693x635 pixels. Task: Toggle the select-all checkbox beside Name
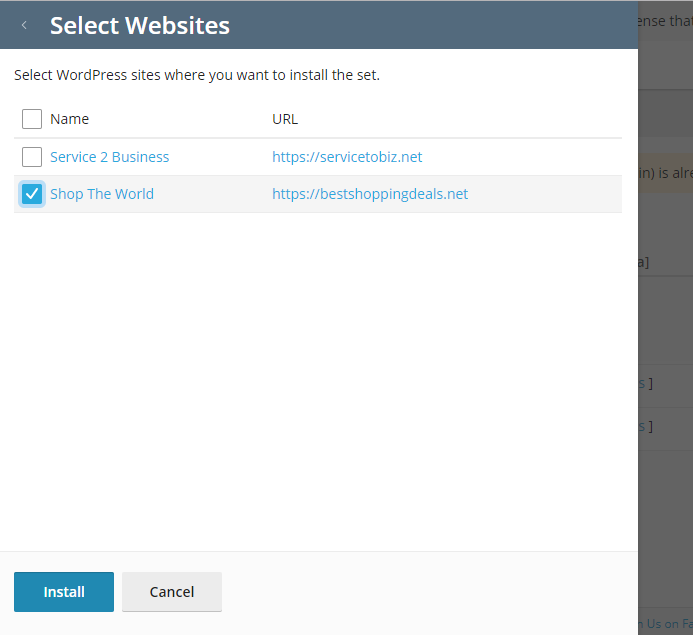(x=32, y=119)
